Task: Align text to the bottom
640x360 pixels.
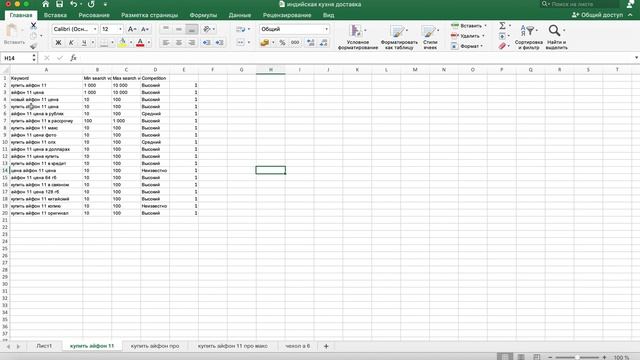Action: tap(192, 29)
